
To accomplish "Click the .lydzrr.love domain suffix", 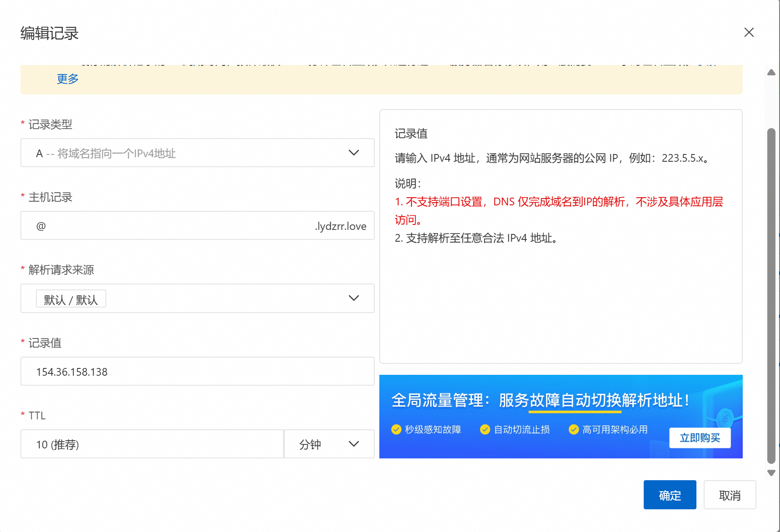I will [x=341, y=226].
